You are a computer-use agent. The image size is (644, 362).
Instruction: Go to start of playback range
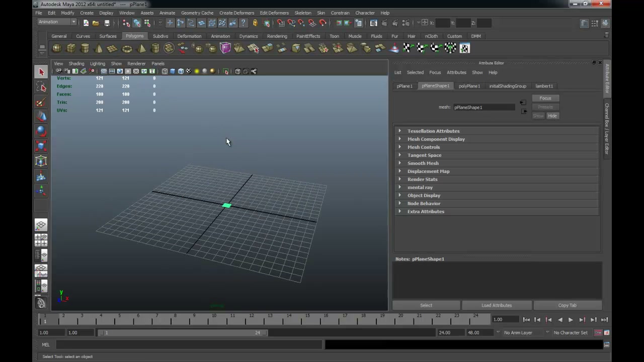coord(526,320)
